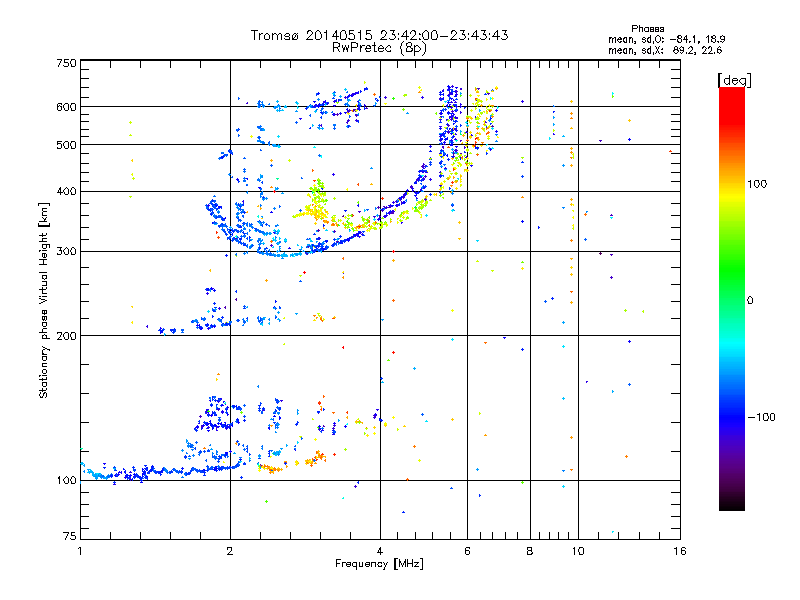Click the y-axis label '300'
The height and width of the screenshot is (600, 800).
point(66,252)
